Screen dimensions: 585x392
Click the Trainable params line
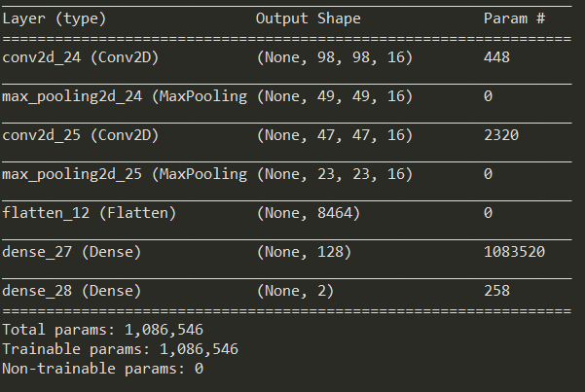(x=120, y=349)
